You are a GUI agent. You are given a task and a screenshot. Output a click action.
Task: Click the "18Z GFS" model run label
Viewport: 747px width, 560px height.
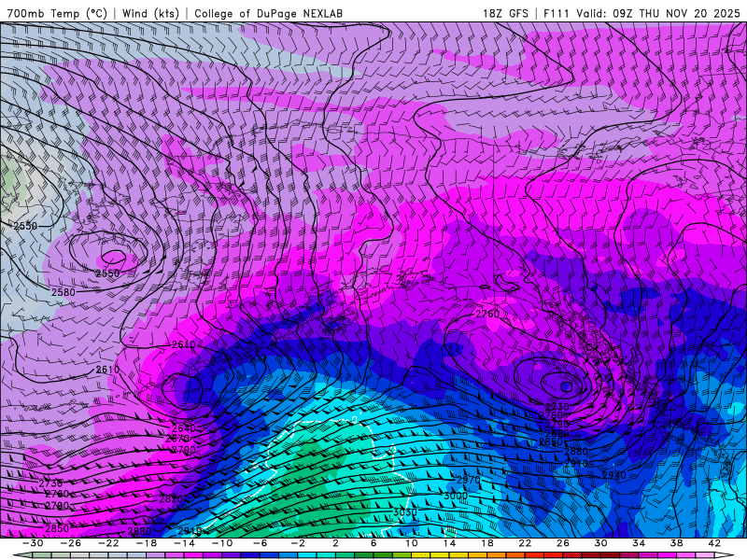click(x=505, y=13)
